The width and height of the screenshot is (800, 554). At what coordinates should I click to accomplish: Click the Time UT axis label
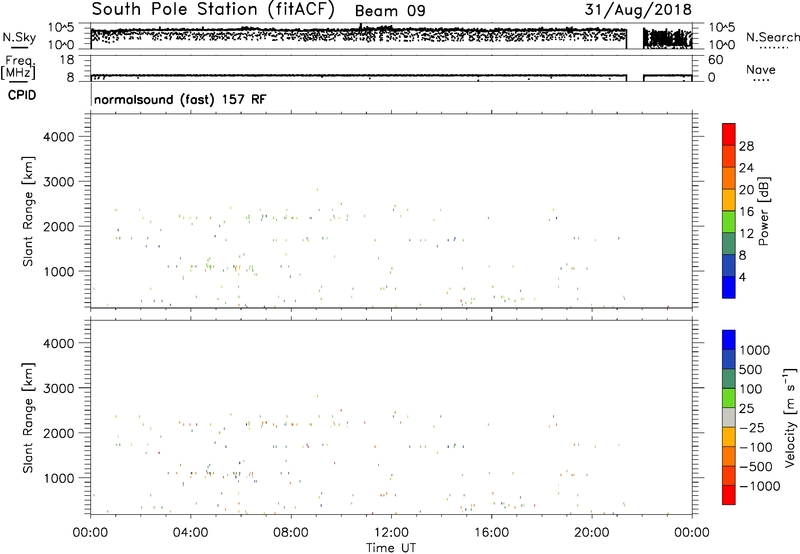391,548
